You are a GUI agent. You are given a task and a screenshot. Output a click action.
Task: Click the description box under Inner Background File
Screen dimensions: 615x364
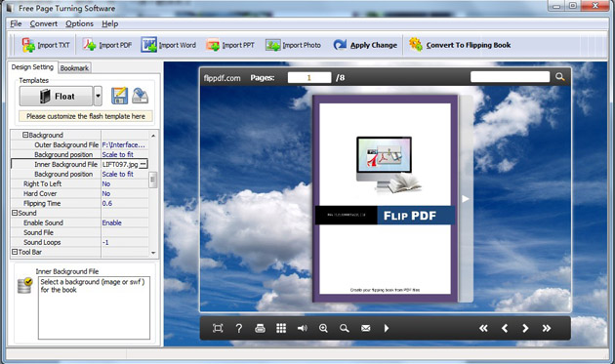(94, 308)
